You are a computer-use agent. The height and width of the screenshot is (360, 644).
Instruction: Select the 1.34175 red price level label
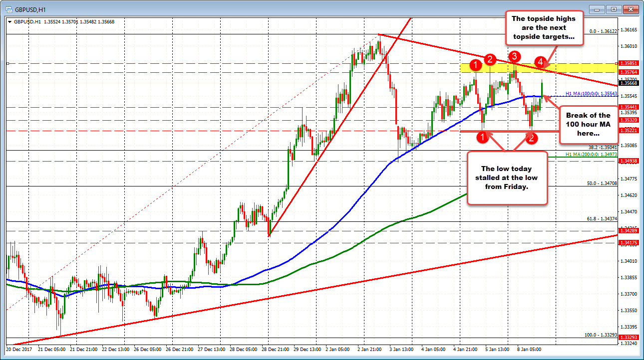click(x=628, y=243)
